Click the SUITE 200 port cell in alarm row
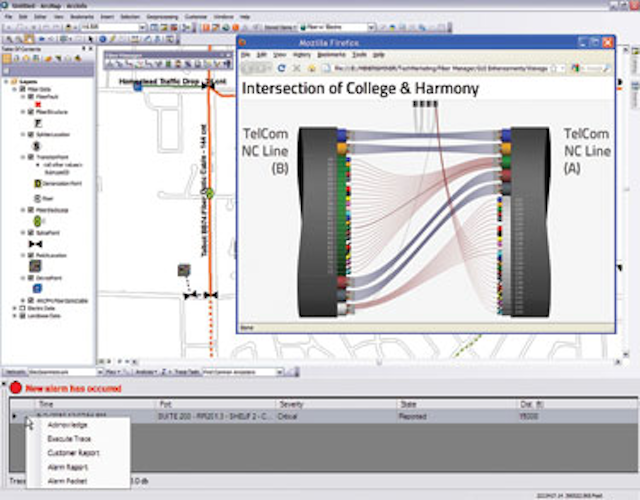640x500 pixels. (x=215, y=416)
